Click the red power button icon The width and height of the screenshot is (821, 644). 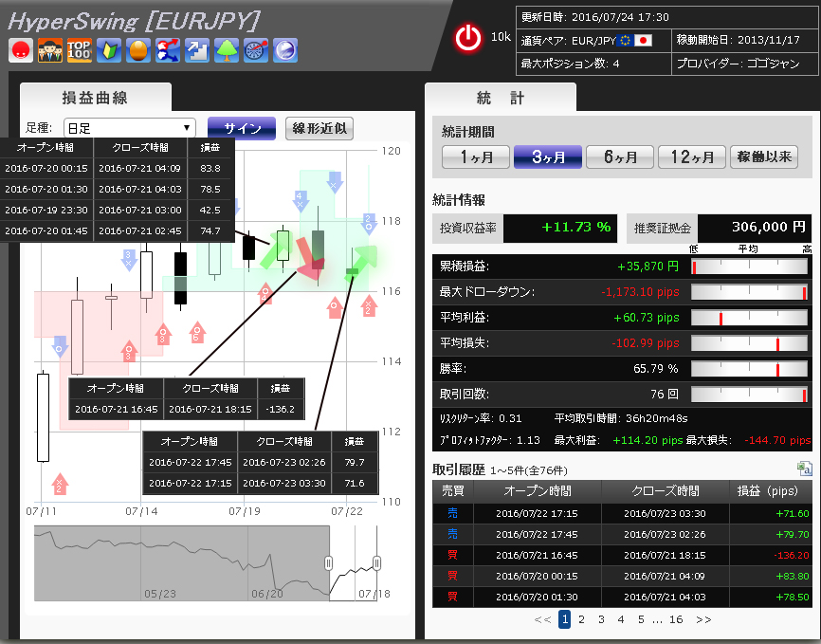pos(468,38)
